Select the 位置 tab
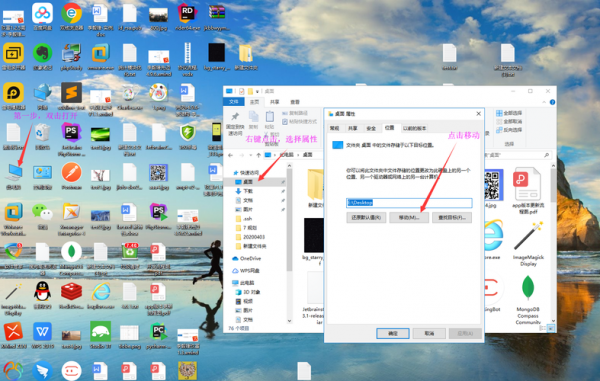 390,128
